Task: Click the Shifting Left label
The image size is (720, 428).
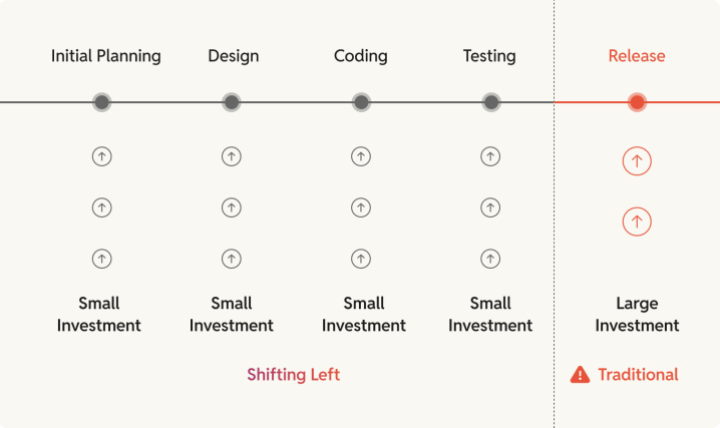Action: pyautogui.click(x=294, y=375)
